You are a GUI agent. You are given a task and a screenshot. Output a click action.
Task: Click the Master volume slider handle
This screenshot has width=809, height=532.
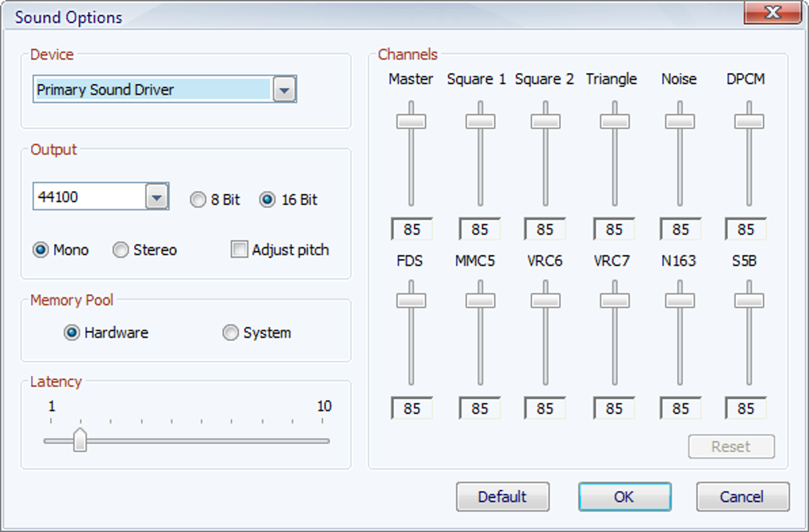pyautogui.click(x=411, y=121)
